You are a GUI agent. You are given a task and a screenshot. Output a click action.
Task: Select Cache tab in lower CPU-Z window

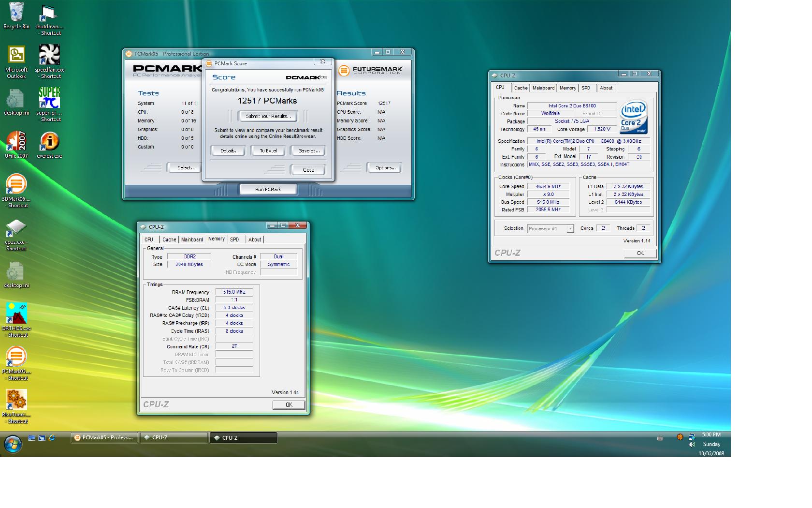pos(169,239)
